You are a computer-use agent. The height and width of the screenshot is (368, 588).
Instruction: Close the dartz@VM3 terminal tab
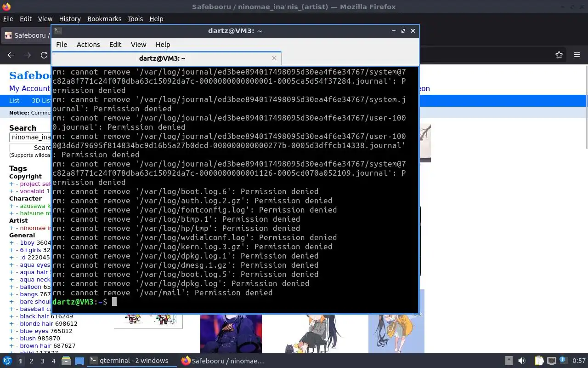point(274,58)
